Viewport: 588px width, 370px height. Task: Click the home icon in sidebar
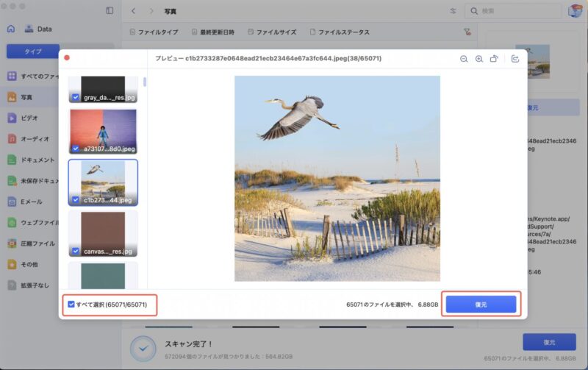[x=11, y=29]
